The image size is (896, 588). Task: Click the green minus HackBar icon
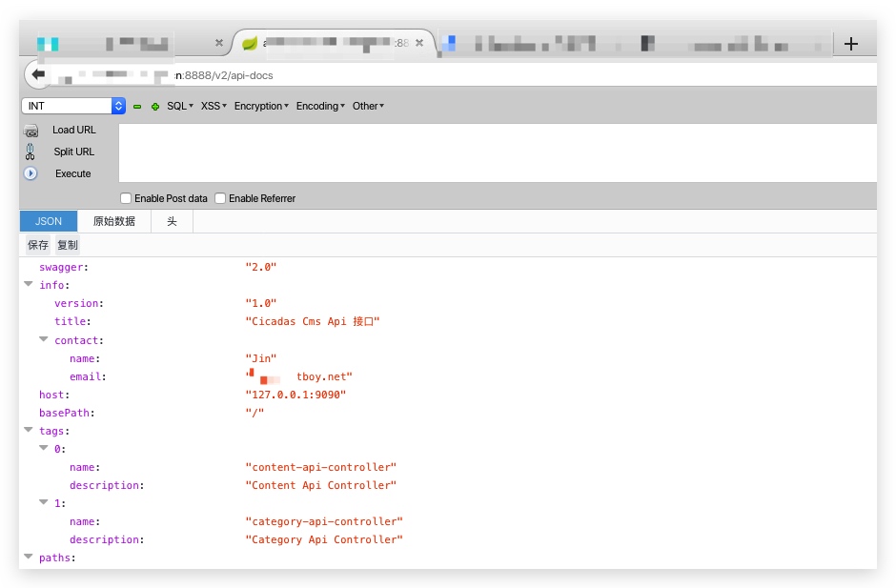137,107
